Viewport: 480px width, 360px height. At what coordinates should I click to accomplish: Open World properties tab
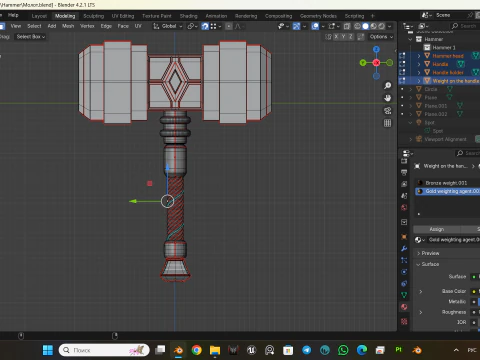pos(404,208)
